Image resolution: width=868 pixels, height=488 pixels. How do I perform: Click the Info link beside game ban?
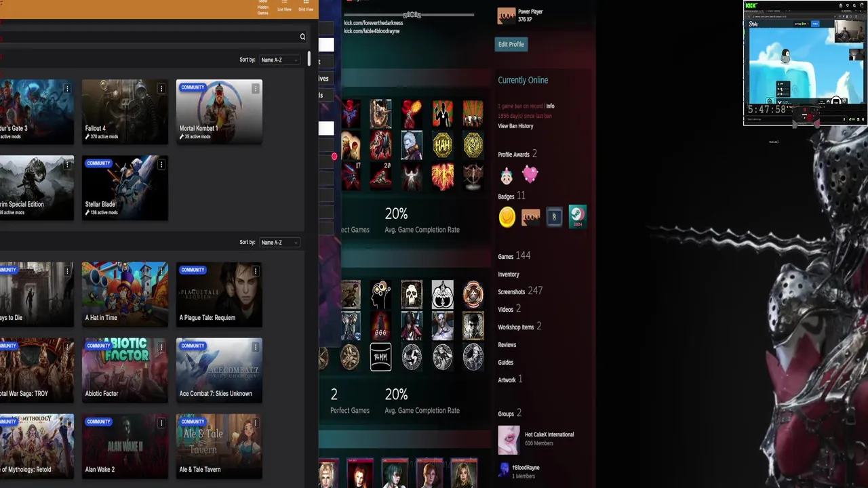coord(551,106)
